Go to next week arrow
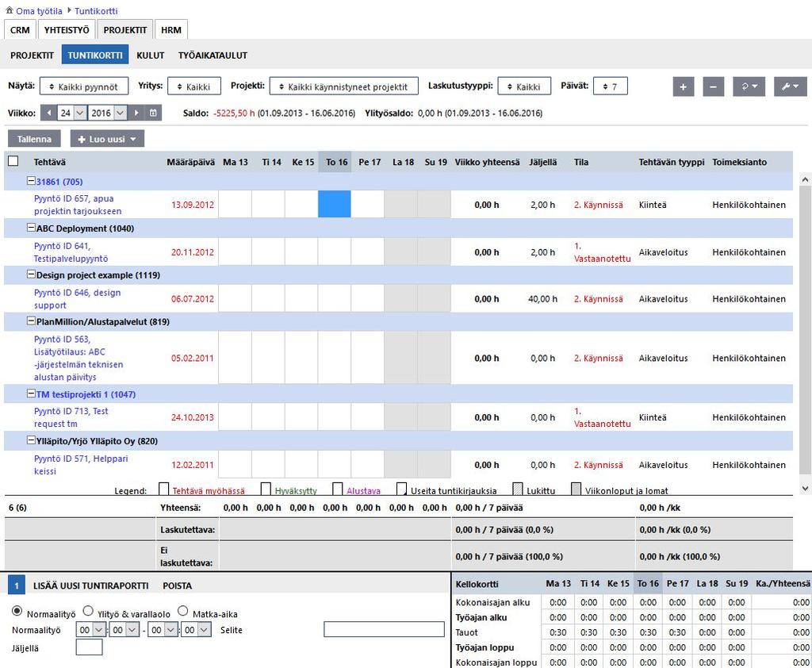Screen dimensions: 812x668 136,113
